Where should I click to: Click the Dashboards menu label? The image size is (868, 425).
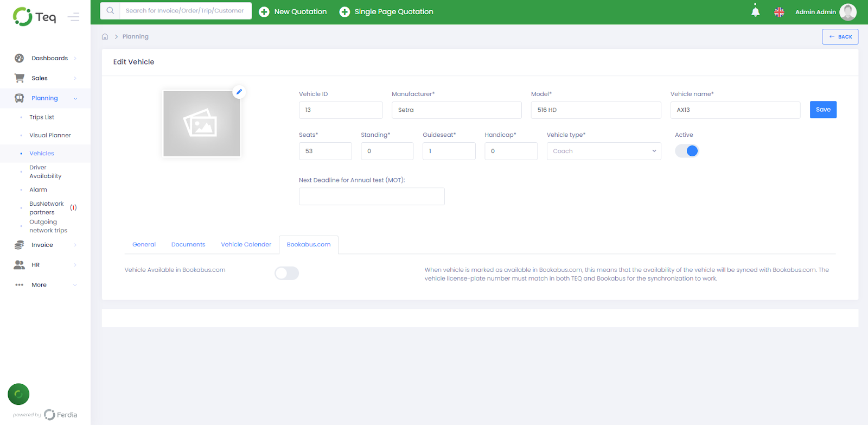click(x=50, y=59)
